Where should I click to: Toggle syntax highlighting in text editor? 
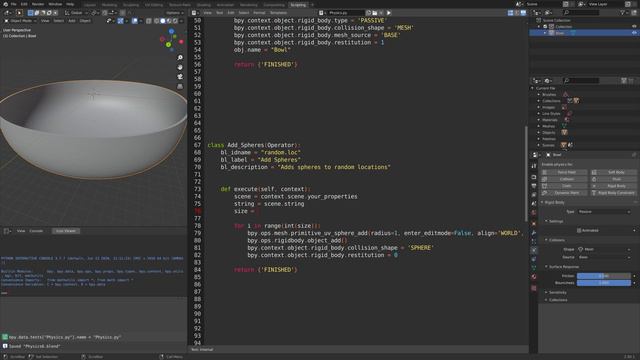point(523,13)
